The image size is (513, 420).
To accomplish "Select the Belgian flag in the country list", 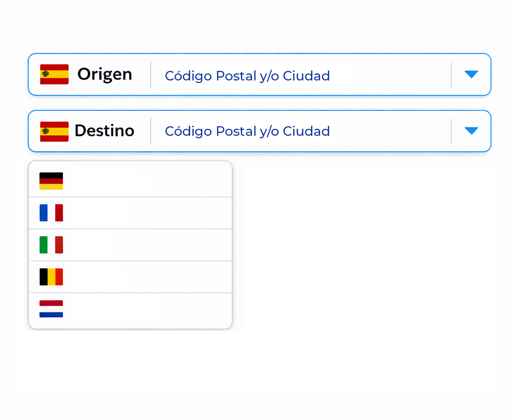I will pos(51,277).
